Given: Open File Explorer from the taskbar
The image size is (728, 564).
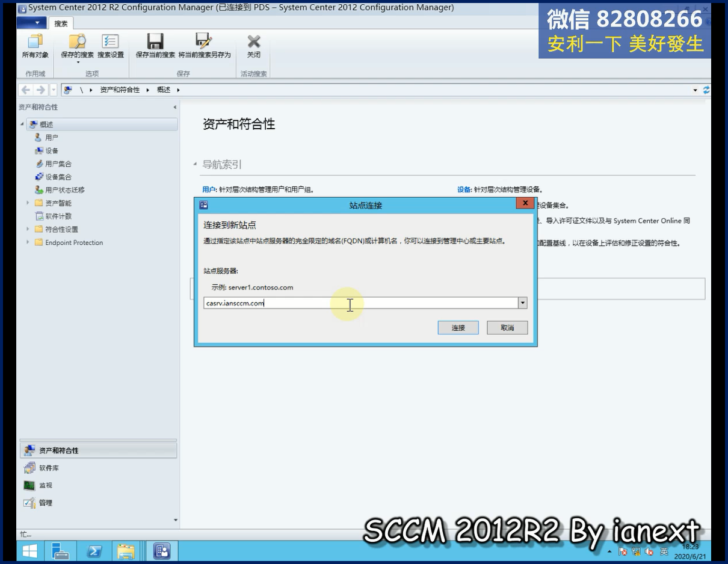Looking at the screenshot, I should point(126,551).
